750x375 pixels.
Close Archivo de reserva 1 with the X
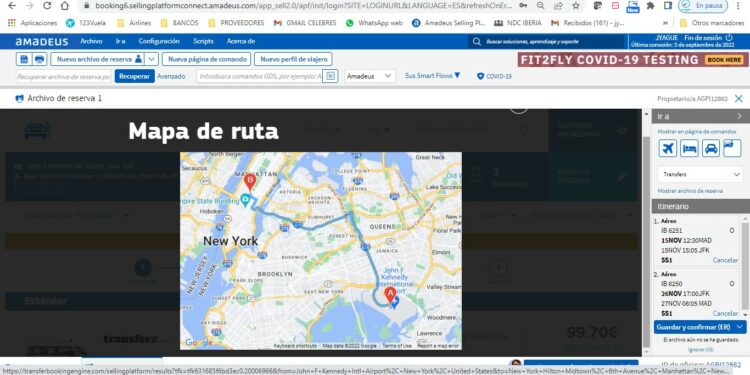(739, 99)
